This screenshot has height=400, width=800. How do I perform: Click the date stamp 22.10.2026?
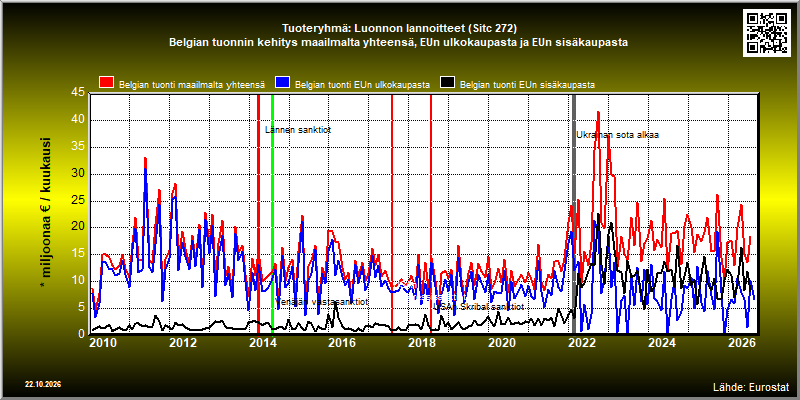(x=43, y=384)
